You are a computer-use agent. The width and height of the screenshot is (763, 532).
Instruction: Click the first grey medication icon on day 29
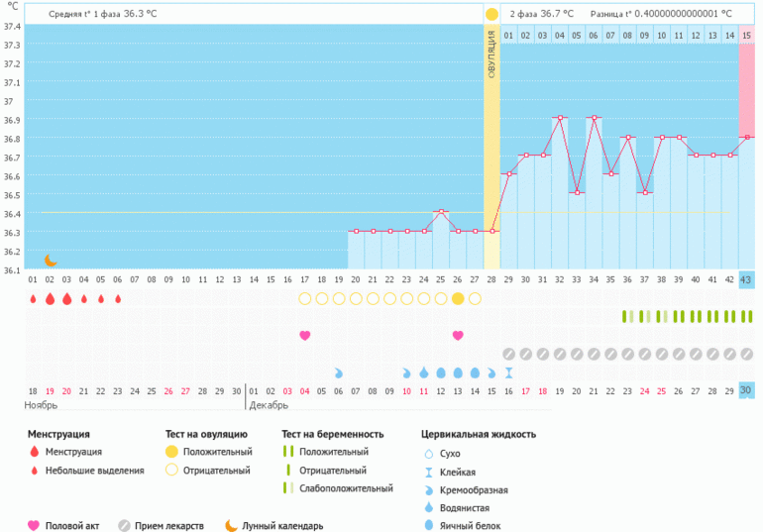[x=508, y=354]
